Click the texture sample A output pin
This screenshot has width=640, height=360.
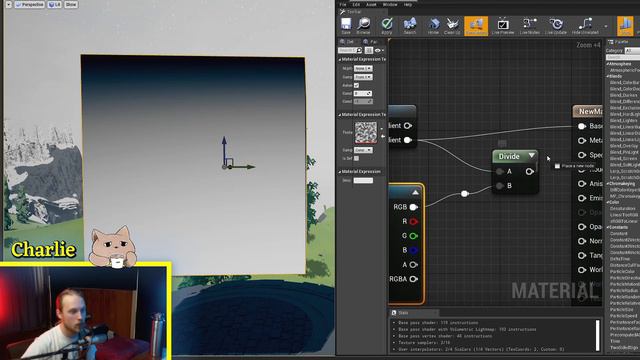tap(413, 265)
